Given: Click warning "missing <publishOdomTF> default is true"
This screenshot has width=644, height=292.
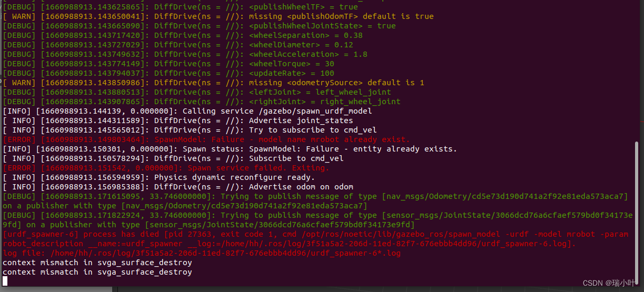Looking at the screenshot, I should (x=341, y=16).
